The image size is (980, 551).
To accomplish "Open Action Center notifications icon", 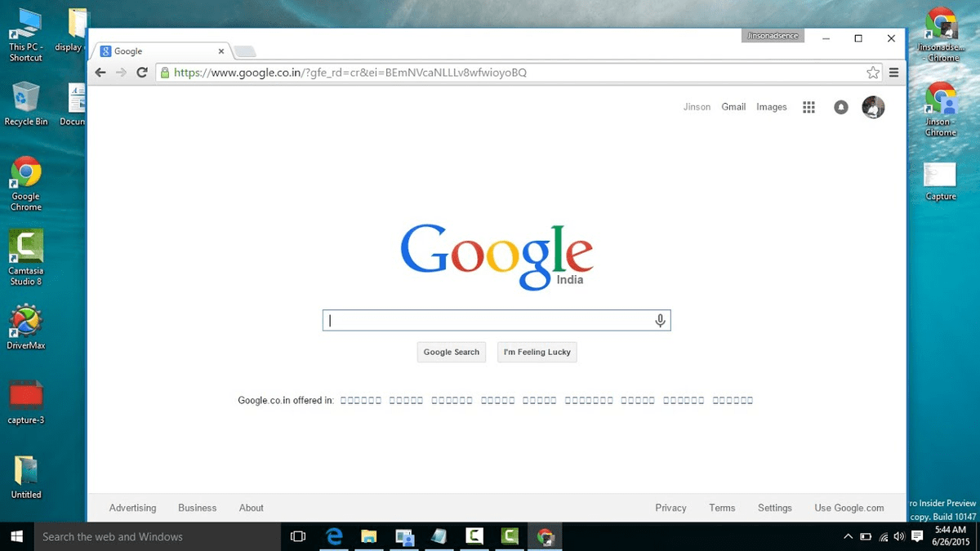I will (x=917, y=536).
